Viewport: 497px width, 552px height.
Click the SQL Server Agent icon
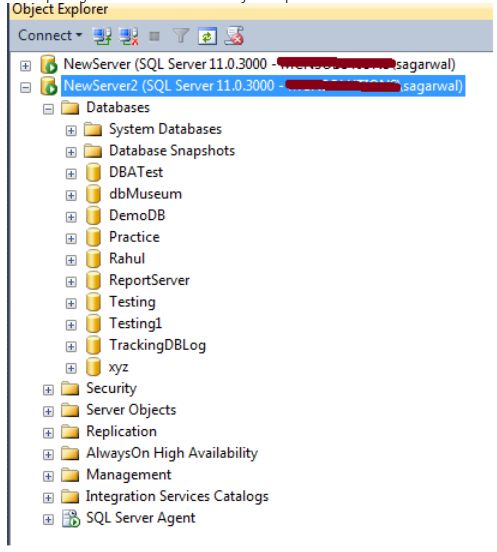pos(71,519)
